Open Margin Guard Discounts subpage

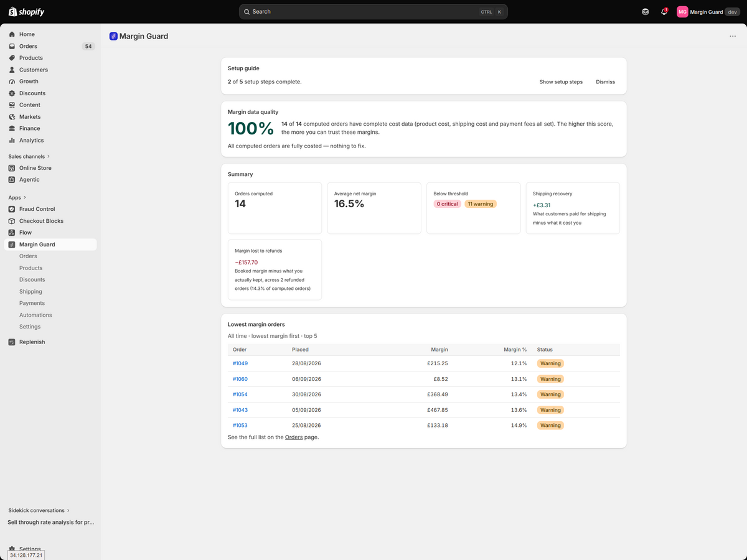(x=32, y=280)
